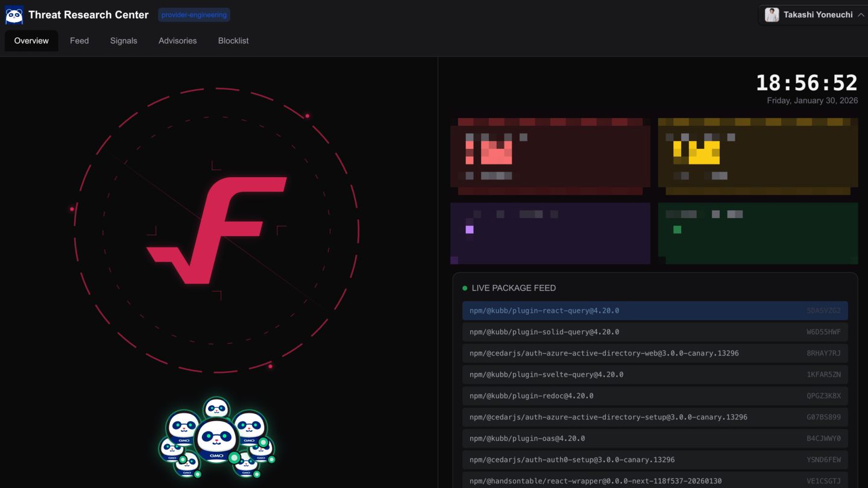Open npm/@kubb/plugin-oas@4.20.0 feed row
868x488 pixels.
tap(655, 439)
